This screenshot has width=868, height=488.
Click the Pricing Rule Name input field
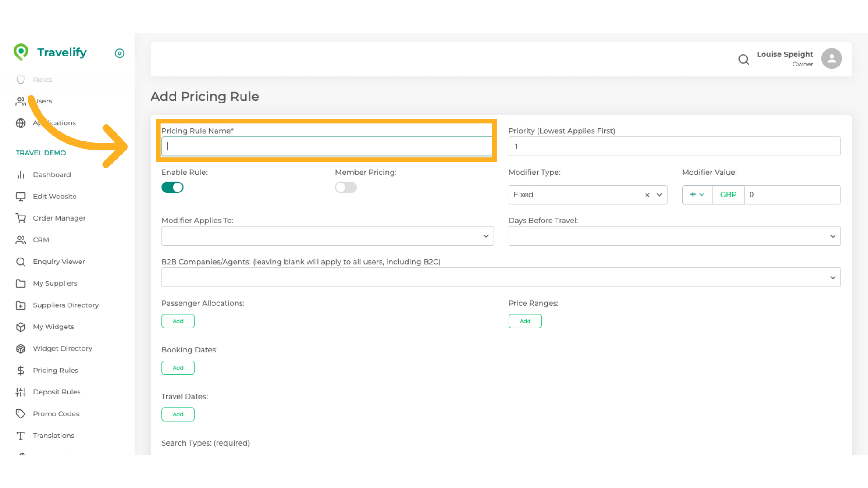327,147
